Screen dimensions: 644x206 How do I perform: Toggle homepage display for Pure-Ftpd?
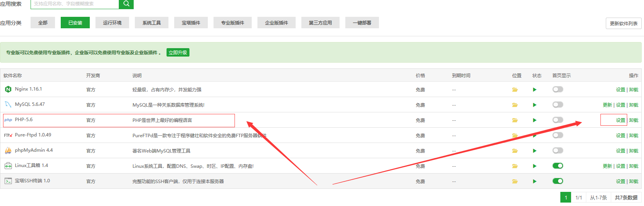coord(558,135)
